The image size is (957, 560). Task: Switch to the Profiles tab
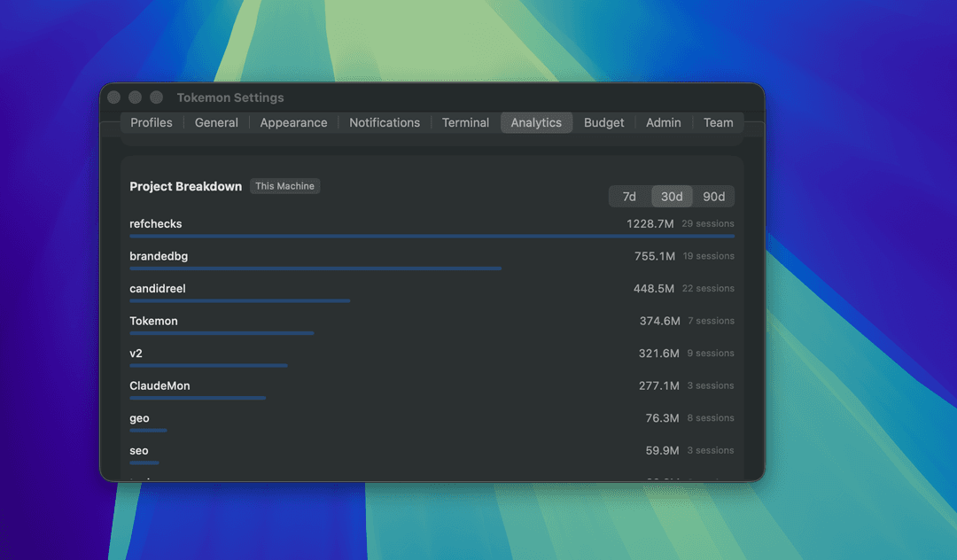point(151,122)
